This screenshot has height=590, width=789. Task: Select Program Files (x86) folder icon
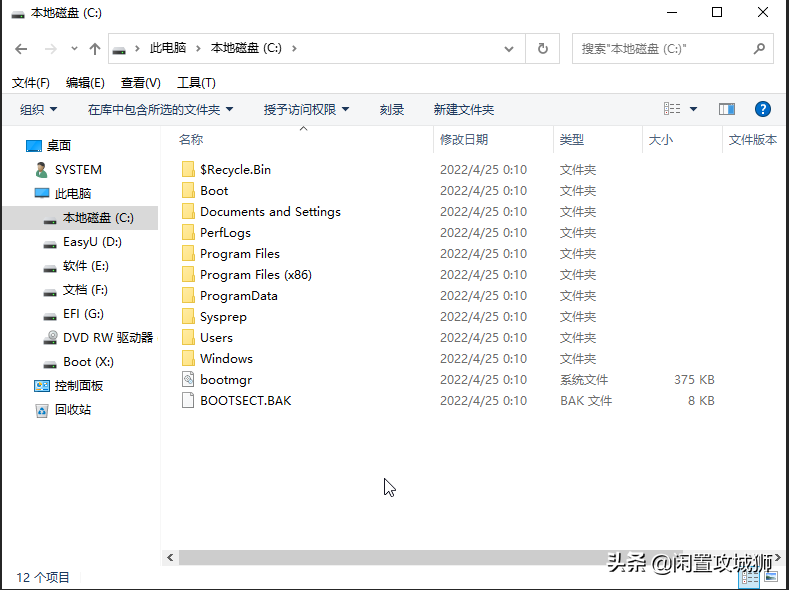pos(188,275)
